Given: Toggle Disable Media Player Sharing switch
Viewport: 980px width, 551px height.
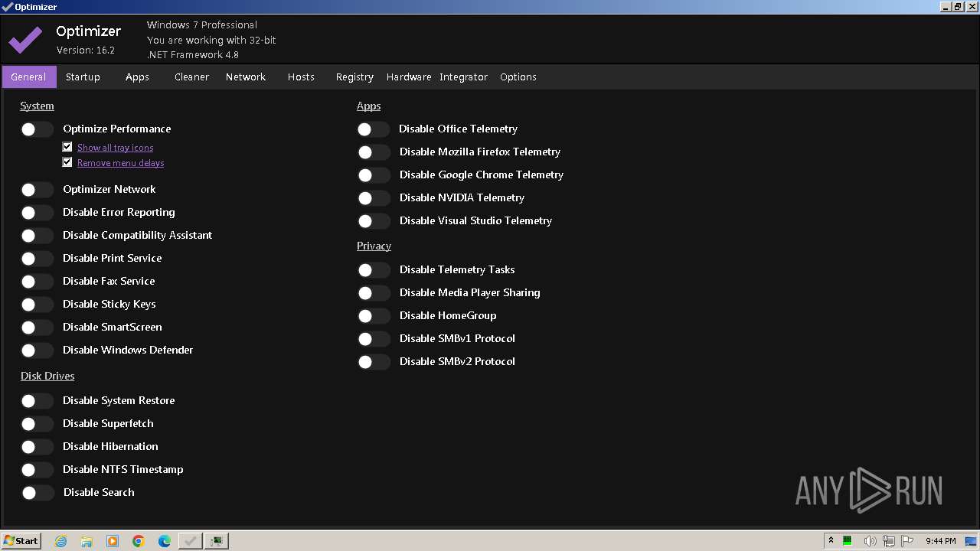Looking at the screenshot, I should pyautogui.click(x=374, y=293).
